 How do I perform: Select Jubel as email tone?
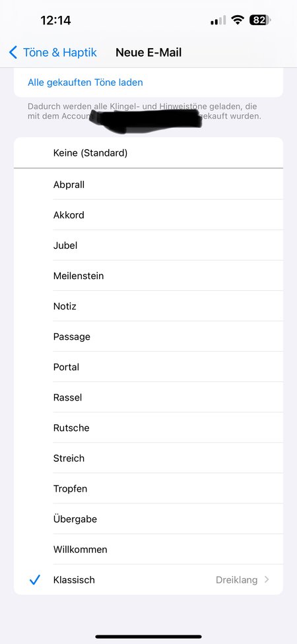point(148,245)
